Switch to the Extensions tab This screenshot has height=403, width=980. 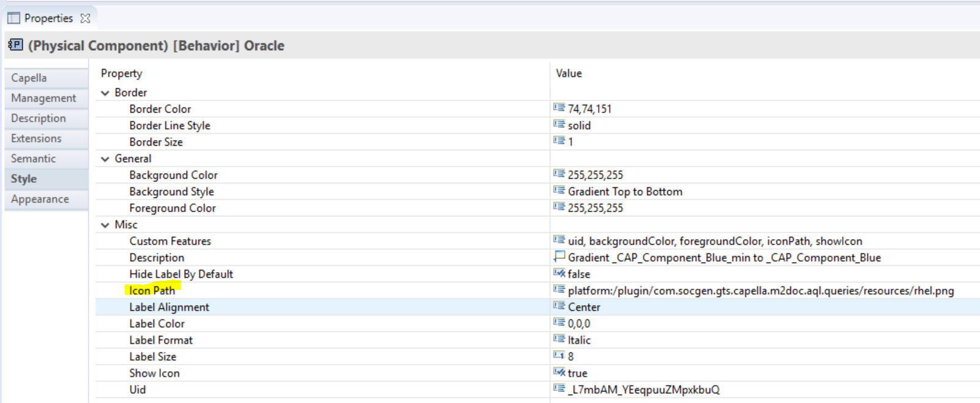46,138
